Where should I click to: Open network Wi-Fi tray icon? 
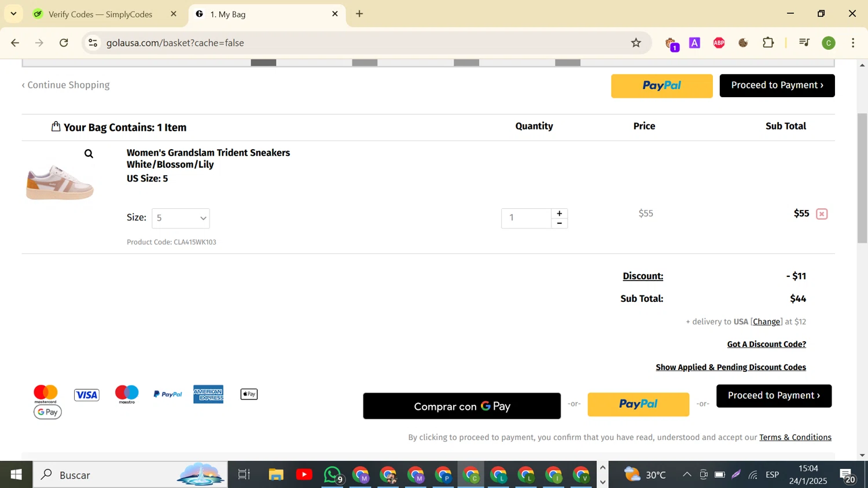[x=753, y=475]
